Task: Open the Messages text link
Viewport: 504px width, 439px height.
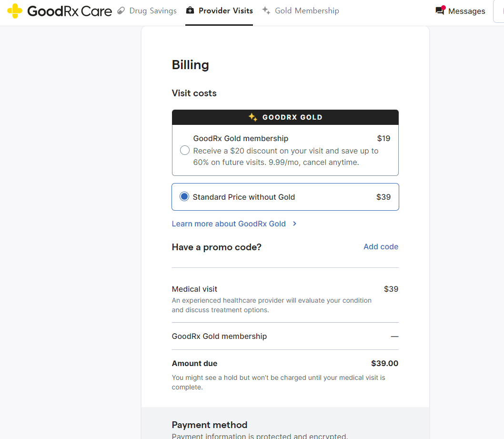Action: [466, 11]
